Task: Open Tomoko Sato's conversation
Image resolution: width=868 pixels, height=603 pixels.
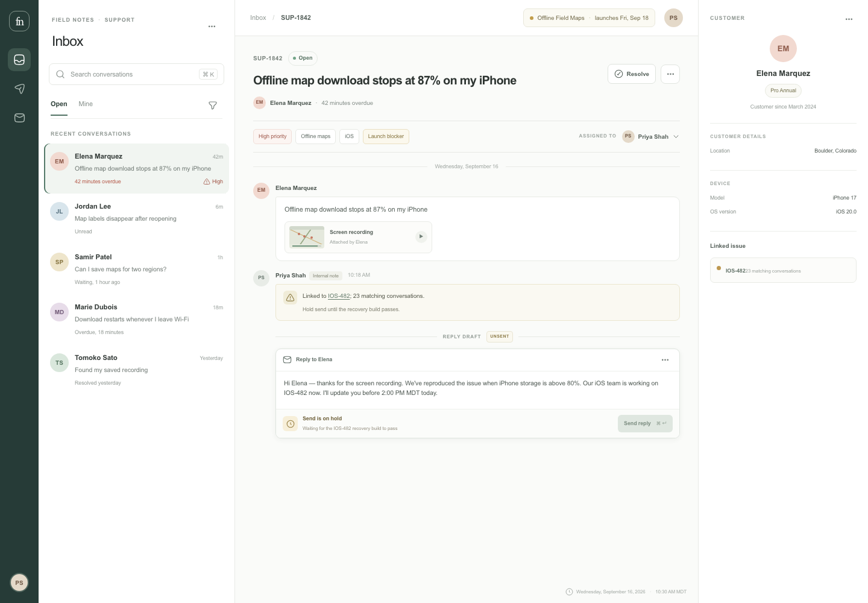Action: click(x=136, y=370)
